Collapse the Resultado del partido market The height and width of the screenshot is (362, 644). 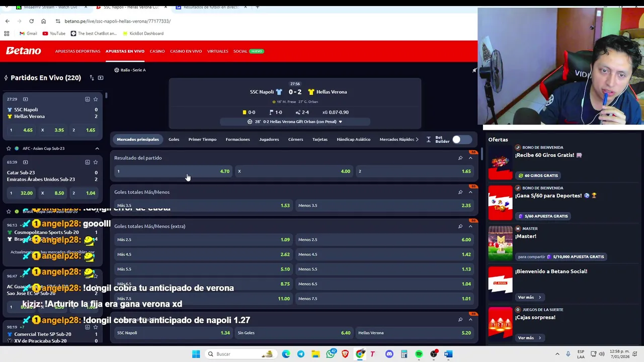pos(470,158)
